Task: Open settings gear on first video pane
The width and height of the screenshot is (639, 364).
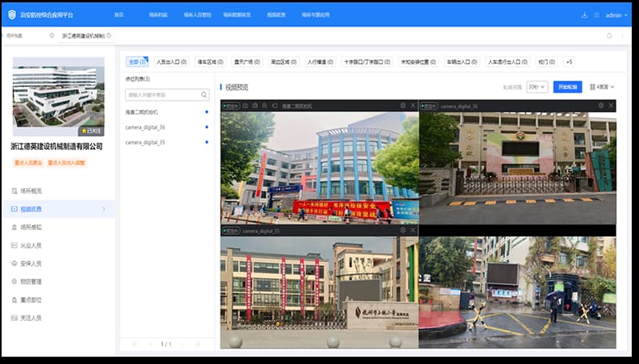Action: (x=403, y=105)
